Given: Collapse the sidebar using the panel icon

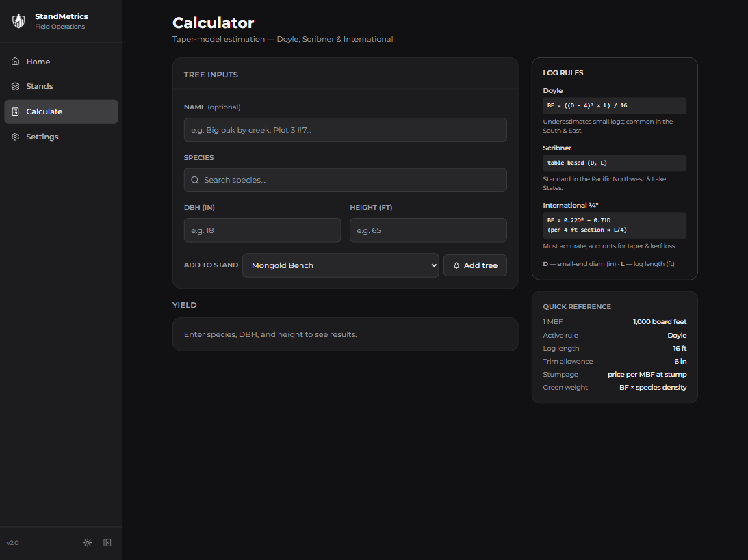Looking at the screenshot, I should coord(107,543).
